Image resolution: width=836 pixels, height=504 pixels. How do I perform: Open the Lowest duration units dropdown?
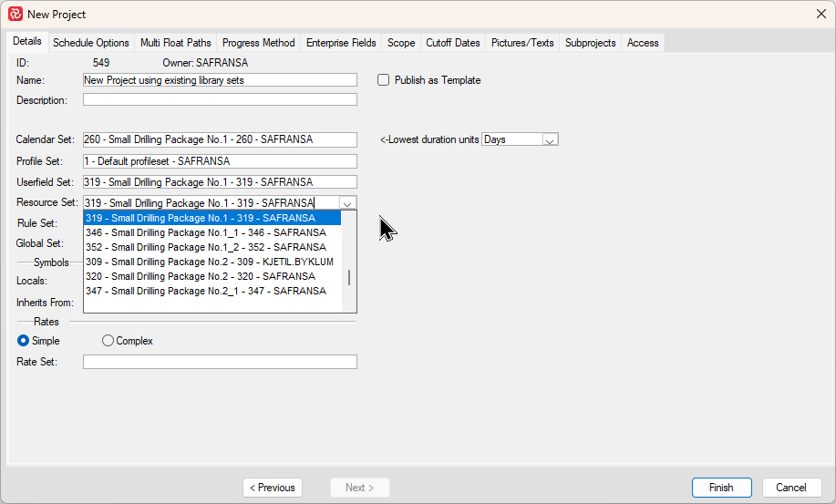pyautogui.click(x=549, y=139)
